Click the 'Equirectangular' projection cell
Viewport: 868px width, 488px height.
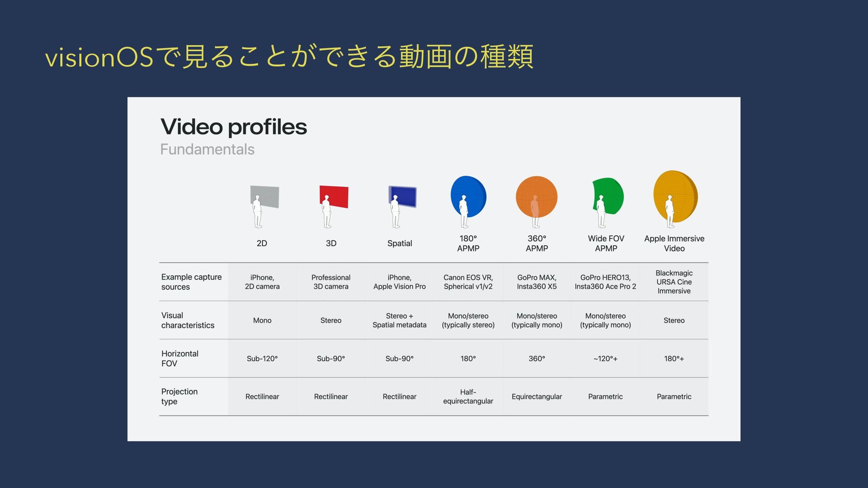(x=537, y=397)
